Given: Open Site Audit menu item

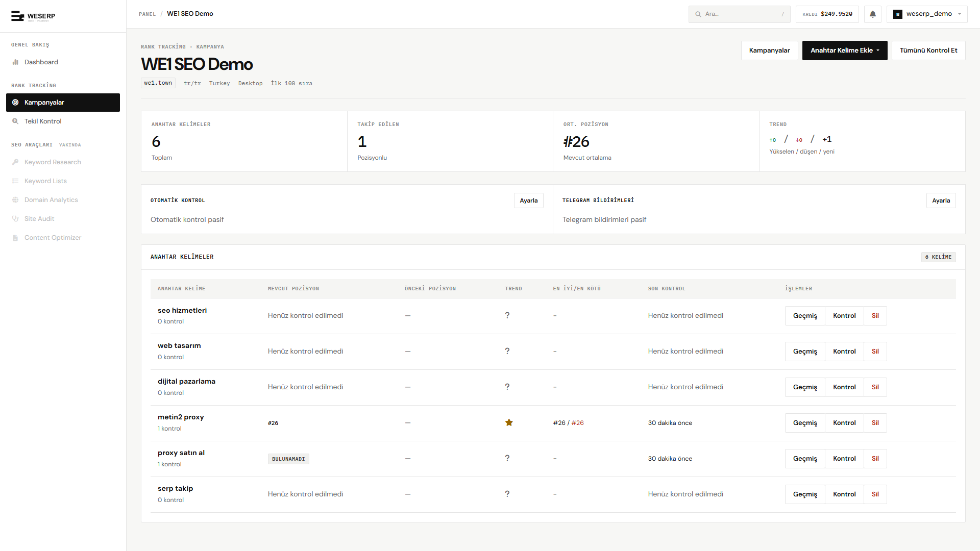Looking at the screenshot, I should (63, 219).
